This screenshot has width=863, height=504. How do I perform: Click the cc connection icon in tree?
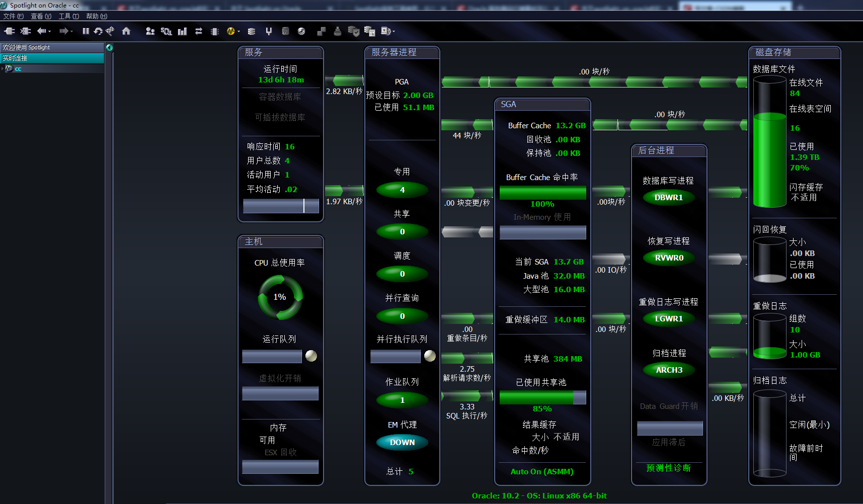[x=9, y=68]
